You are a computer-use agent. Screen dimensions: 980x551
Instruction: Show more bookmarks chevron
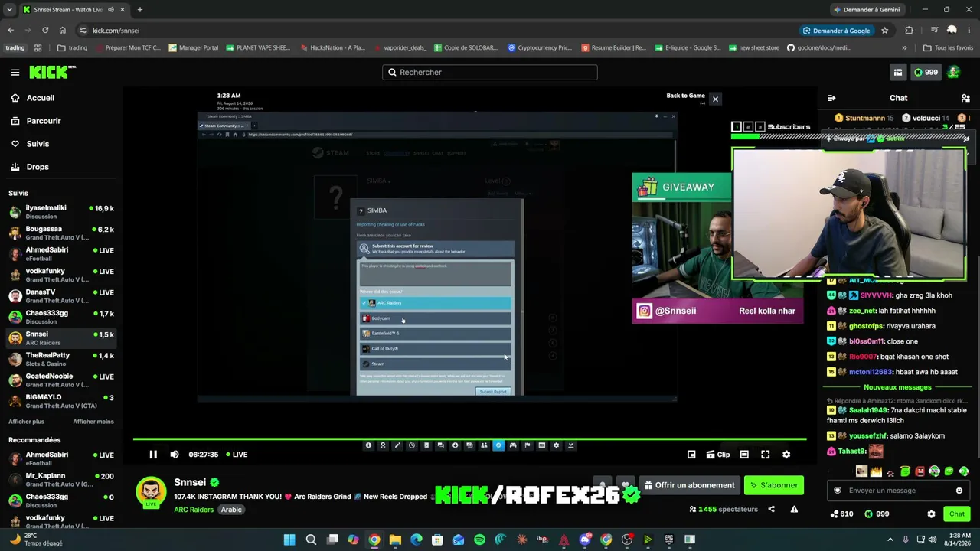coord(904,47)
